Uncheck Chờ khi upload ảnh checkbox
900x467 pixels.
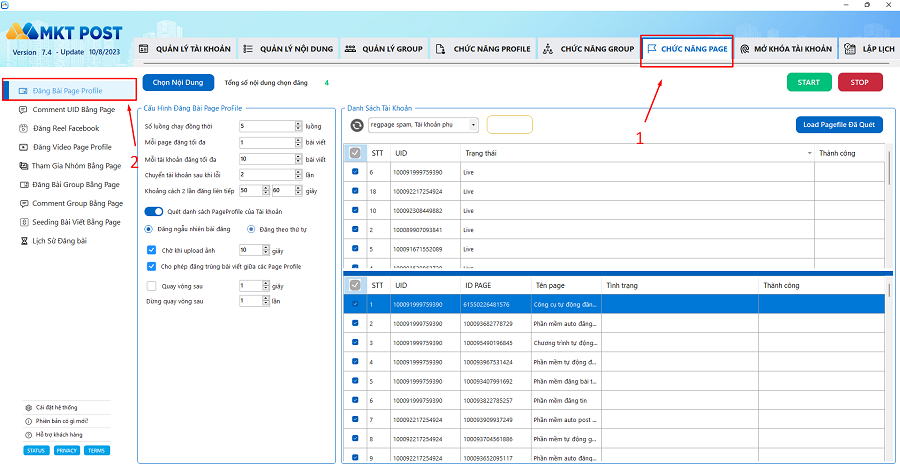(x=152, y=250)
